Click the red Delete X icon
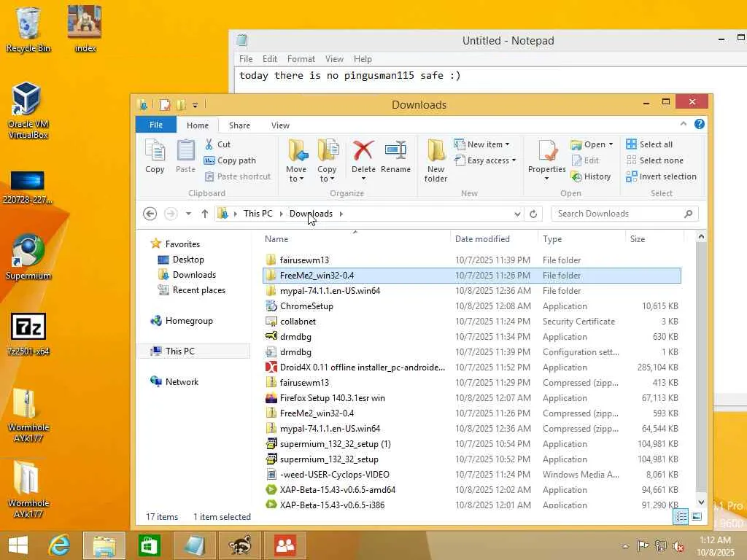The image size is (747, 560). point(363,152)
